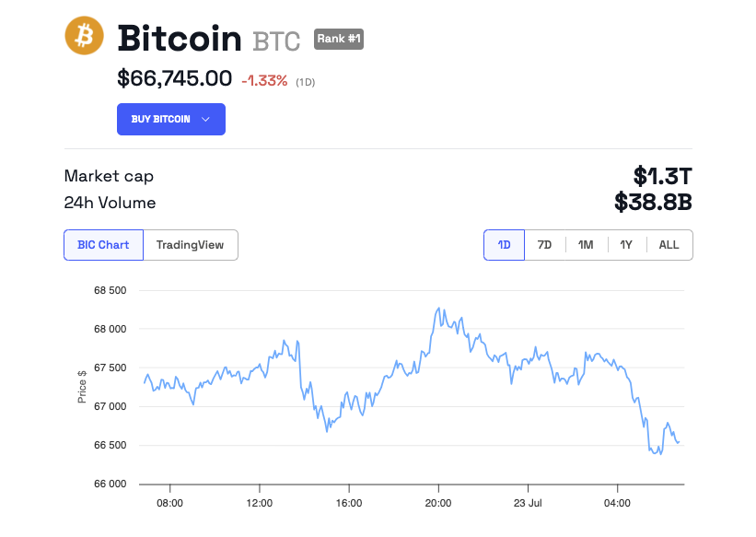This screenshot has height=537, width=756.
Task: Open the Buy Bitcoin dropdown chevron
Action: click(205, 120)
